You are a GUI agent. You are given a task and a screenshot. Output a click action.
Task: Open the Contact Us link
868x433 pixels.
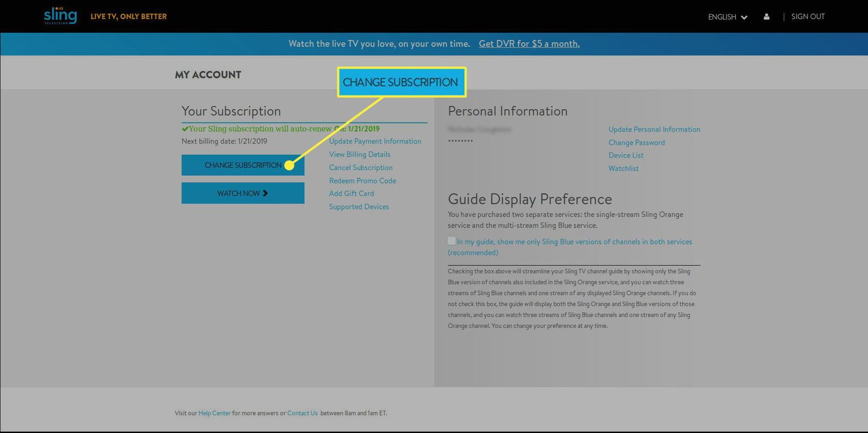[303, 413]
